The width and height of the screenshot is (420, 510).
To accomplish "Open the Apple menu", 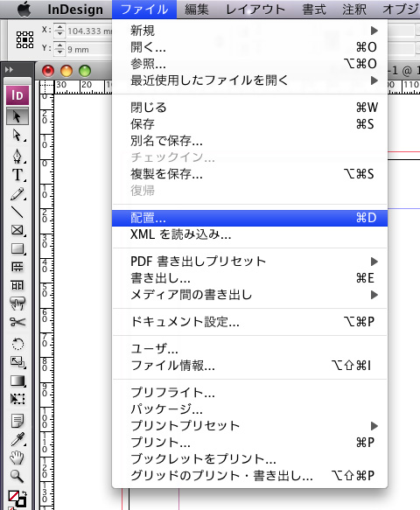I will pyautogui.click(x=24, y=9).
